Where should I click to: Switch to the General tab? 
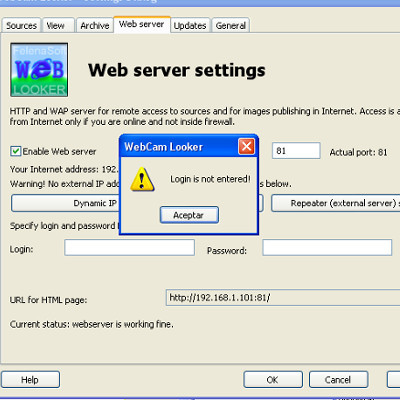(x=231, y=25)
